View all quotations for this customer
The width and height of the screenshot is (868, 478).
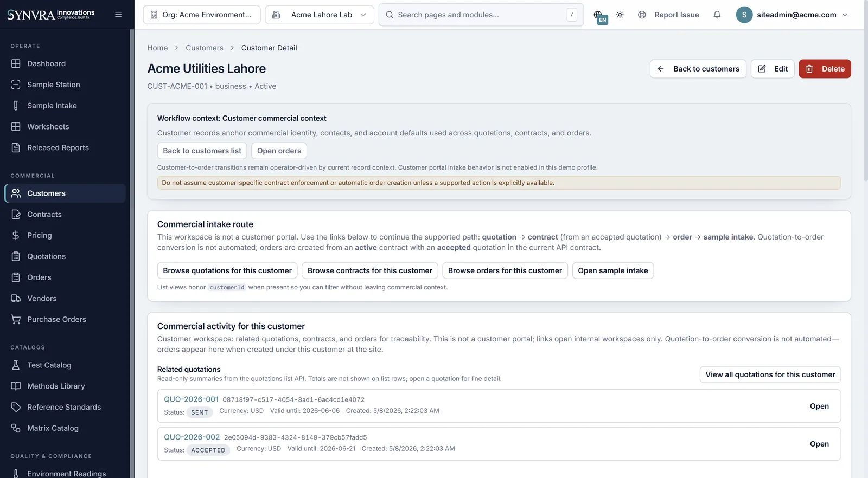770,374
